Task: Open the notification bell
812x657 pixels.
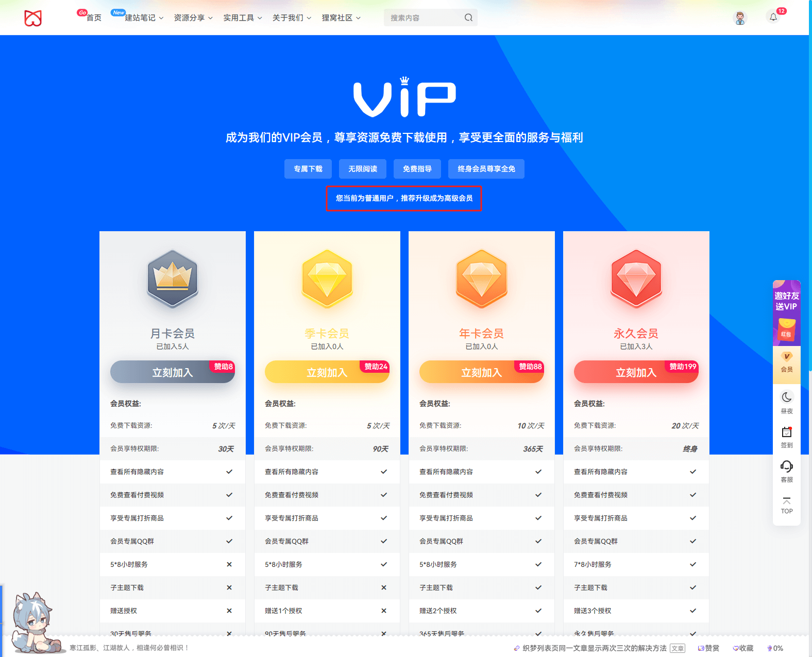Action: coord(773,18)
